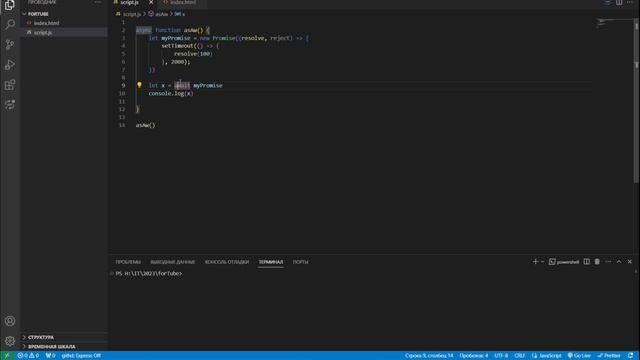The image size is (640, 360).
Task: Switch to the ТЕРМИНАЛ panel tab
Action: (x=271, y=262)
